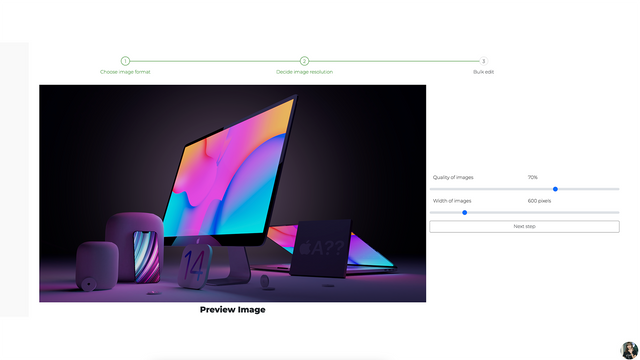This screenshot has width=640, height=360.
Task: Click the 70% quality value text
Action: (533, 178)
